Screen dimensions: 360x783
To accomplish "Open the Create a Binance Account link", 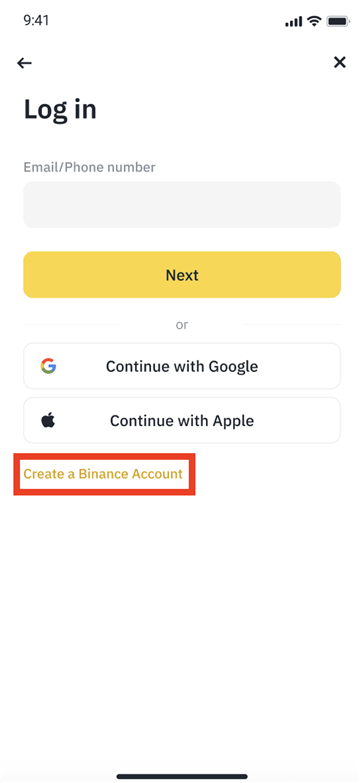I will click(103, 474).
